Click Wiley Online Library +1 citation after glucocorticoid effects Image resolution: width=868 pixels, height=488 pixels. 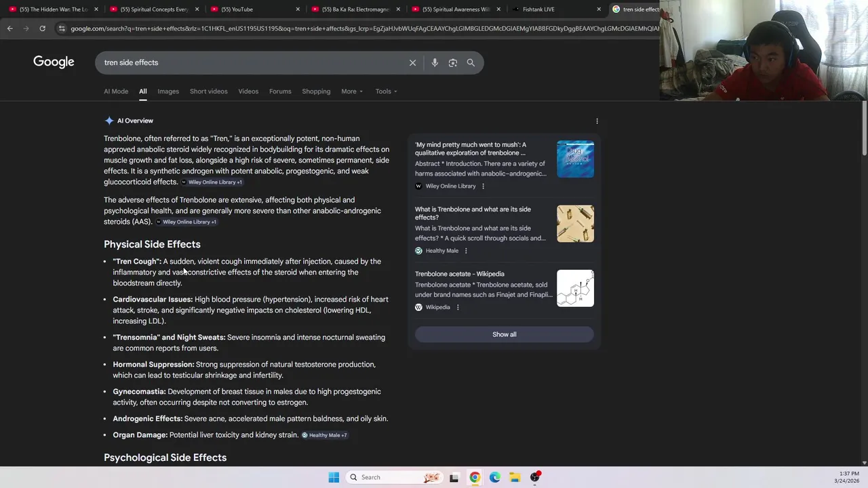211,182
